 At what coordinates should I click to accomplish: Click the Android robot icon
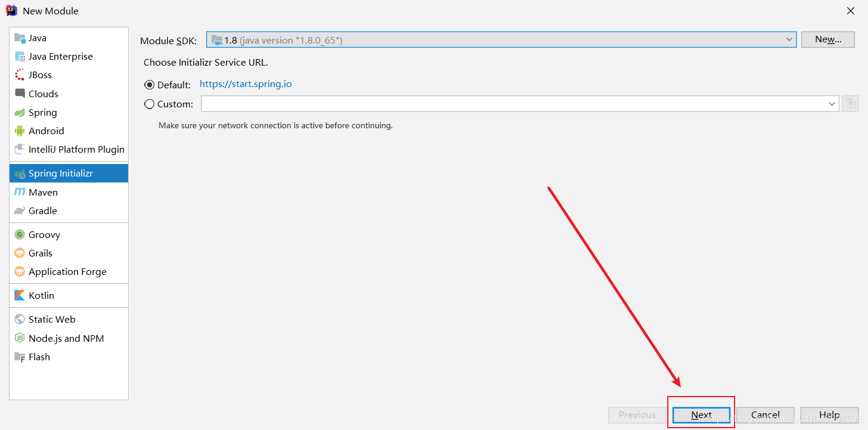(x=20, y=131)
